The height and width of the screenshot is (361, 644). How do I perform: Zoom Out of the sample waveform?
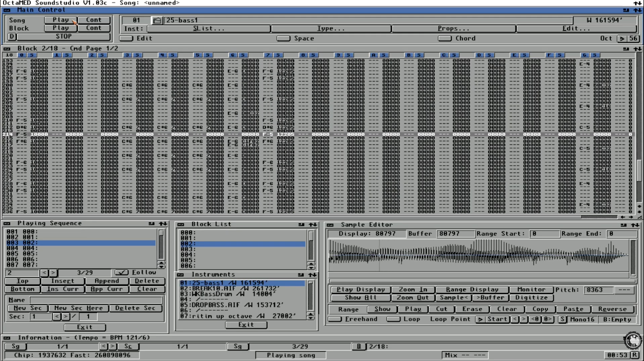pos(413,298)
